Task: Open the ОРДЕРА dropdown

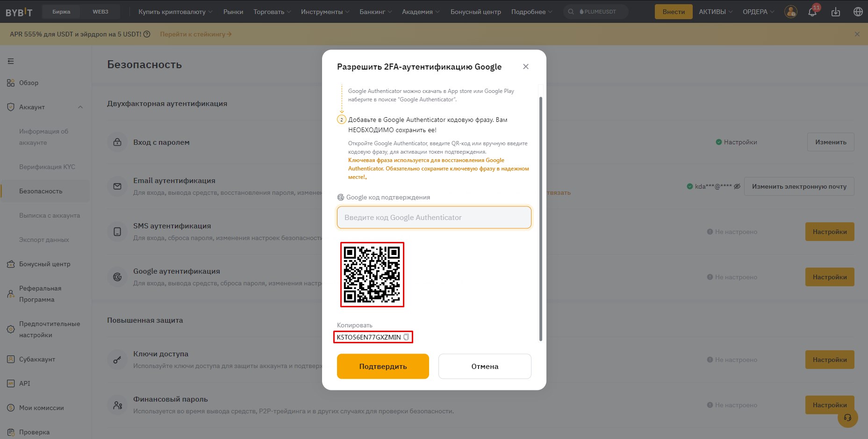Action: (x=758, y=12)
